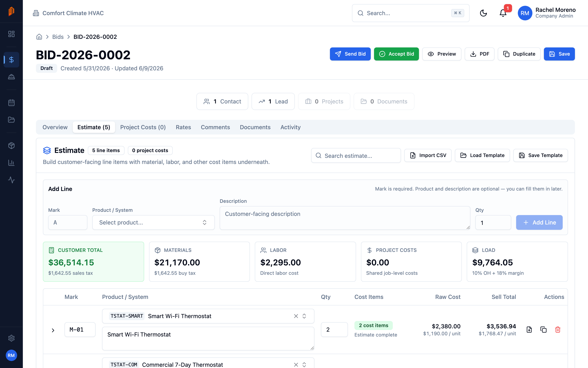
Task: Open the activity pulse sidebar icon
Action: pyautogui.click(x=11, y=180)
